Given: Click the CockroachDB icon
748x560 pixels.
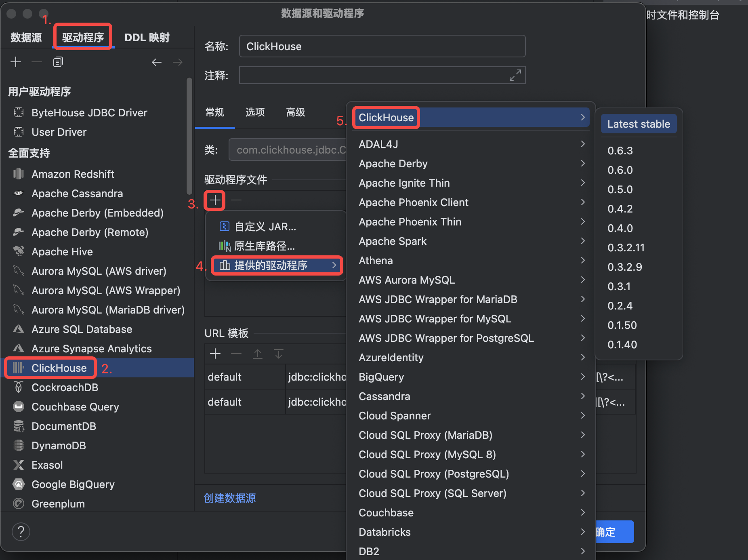Looking at the screenshot, I should click(19, 387).
